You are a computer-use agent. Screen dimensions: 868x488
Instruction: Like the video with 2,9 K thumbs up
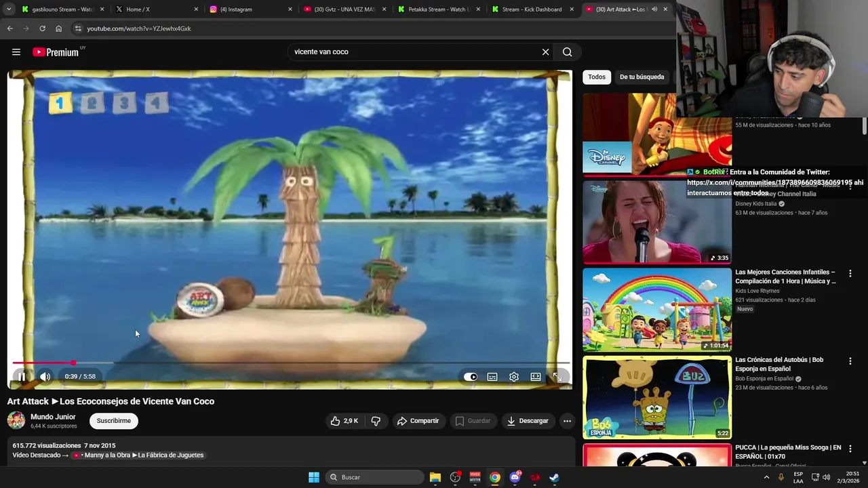(x=344, y=421)
